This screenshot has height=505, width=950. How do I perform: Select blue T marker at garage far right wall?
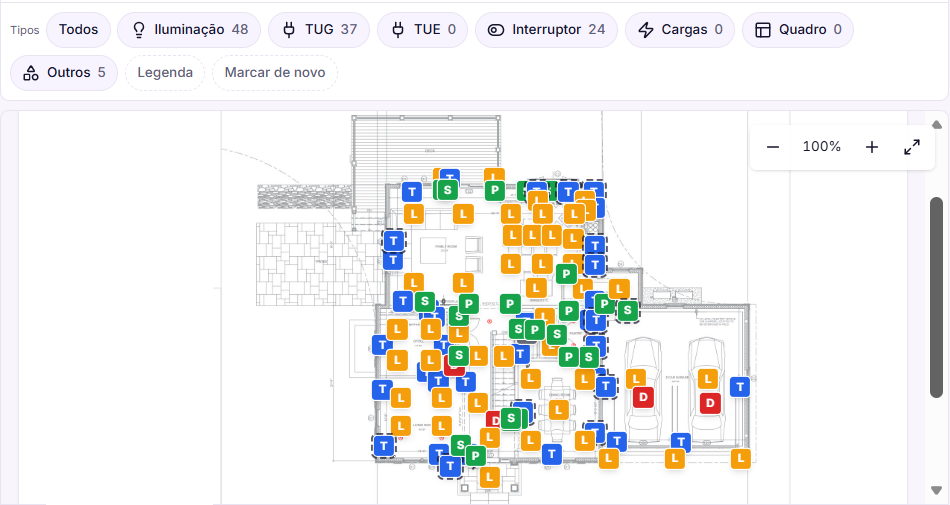740,387
